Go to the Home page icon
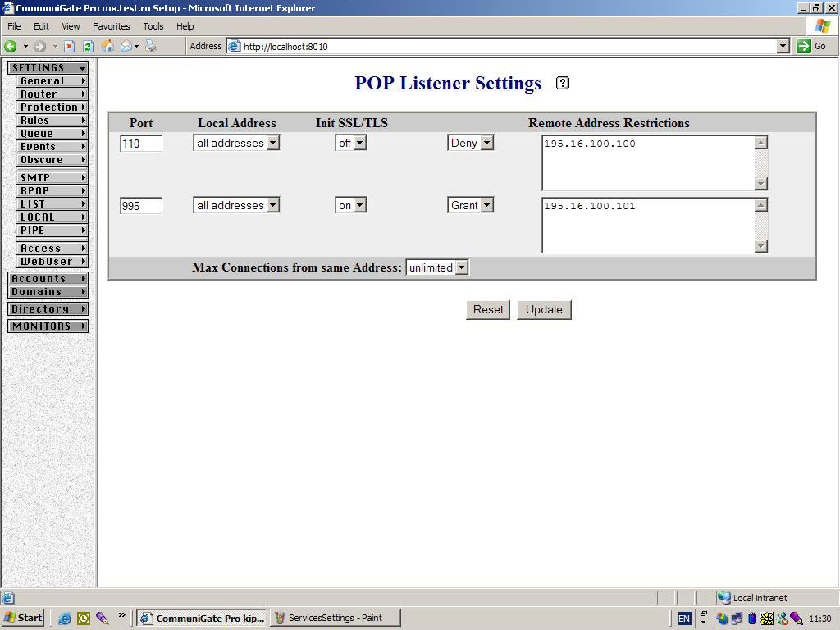The image size is (840, 630). click(107, 47)
